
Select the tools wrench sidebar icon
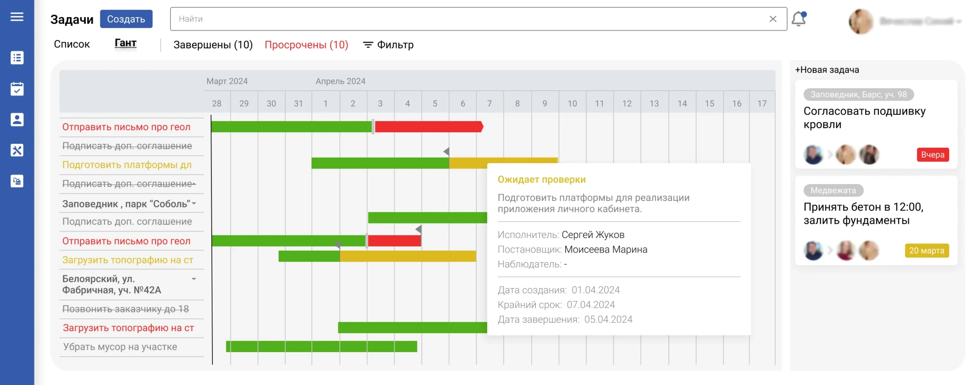pos(17,150)
